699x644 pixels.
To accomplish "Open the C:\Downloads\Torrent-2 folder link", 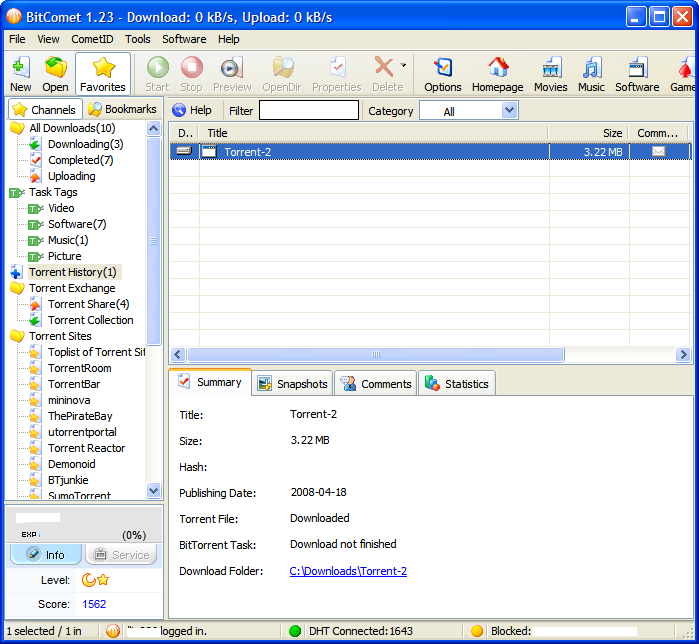I will 348,571.
